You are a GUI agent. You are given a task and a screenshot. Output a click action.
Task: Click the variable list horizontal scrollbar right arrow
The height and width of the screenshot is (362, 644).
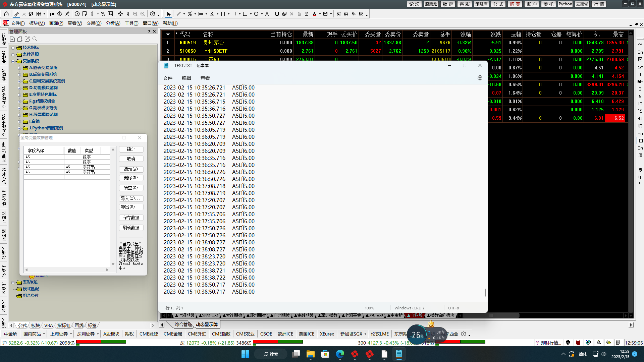click(x=107, y=270)
